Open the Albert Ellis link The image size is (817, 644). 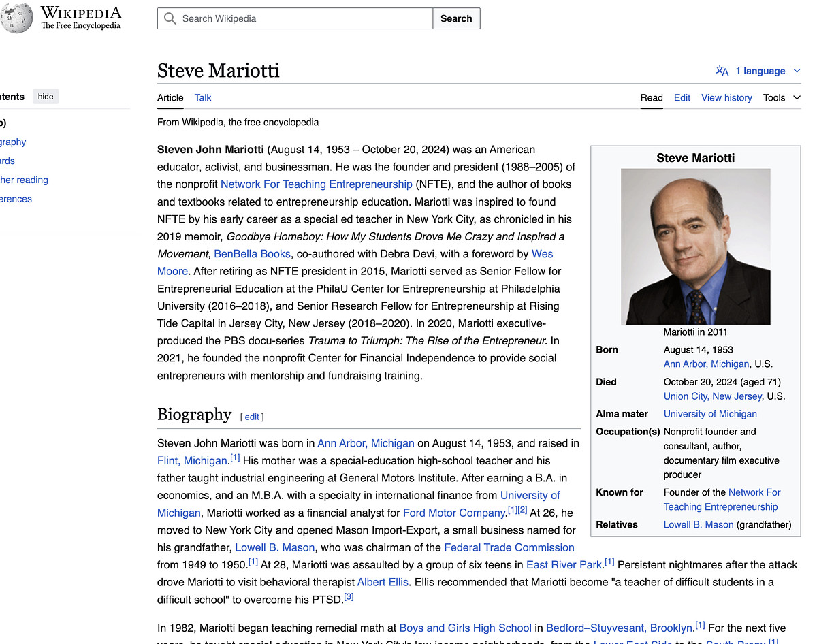[383, 582]
